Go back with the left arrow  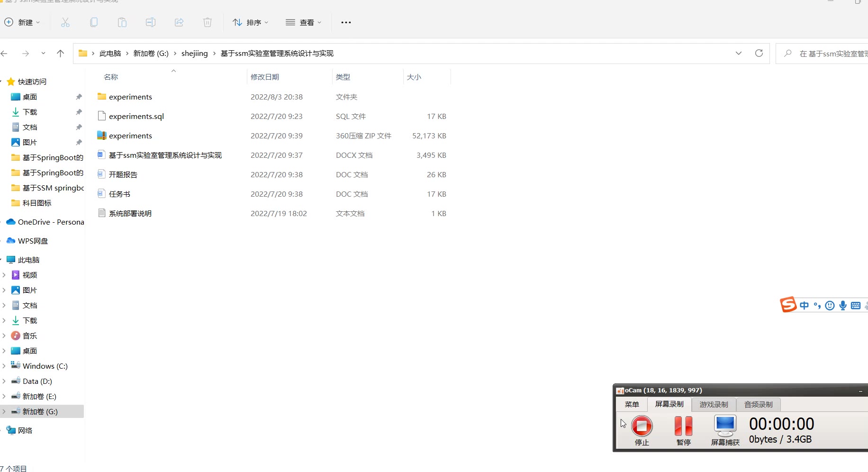point(4,54)
